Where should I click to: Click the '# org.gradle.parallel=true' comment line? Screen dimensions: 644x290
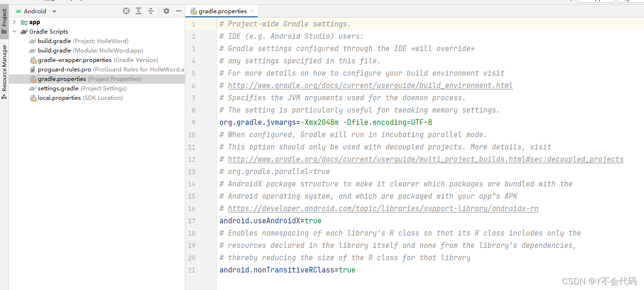[275, 172]
